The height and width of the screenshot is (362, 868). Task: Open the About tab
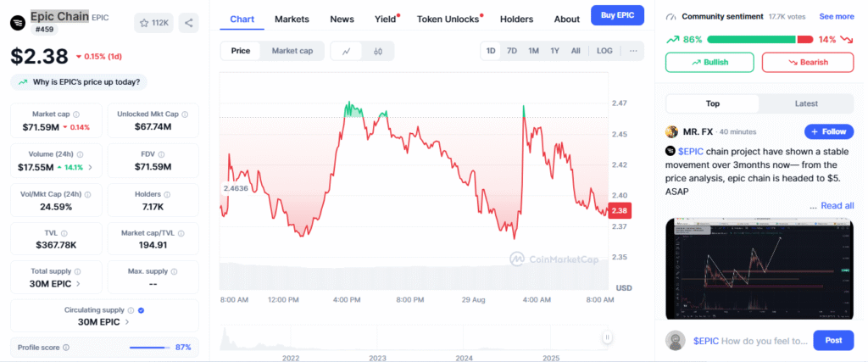coord(567,19)
